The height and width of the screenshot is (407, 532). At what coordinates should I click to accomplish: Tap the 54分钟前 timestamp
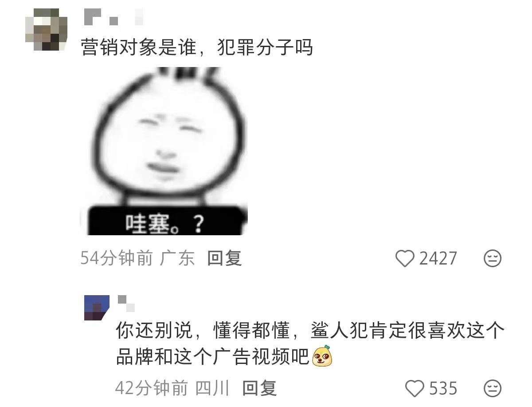pyautogui.click(x=117, y=258)
